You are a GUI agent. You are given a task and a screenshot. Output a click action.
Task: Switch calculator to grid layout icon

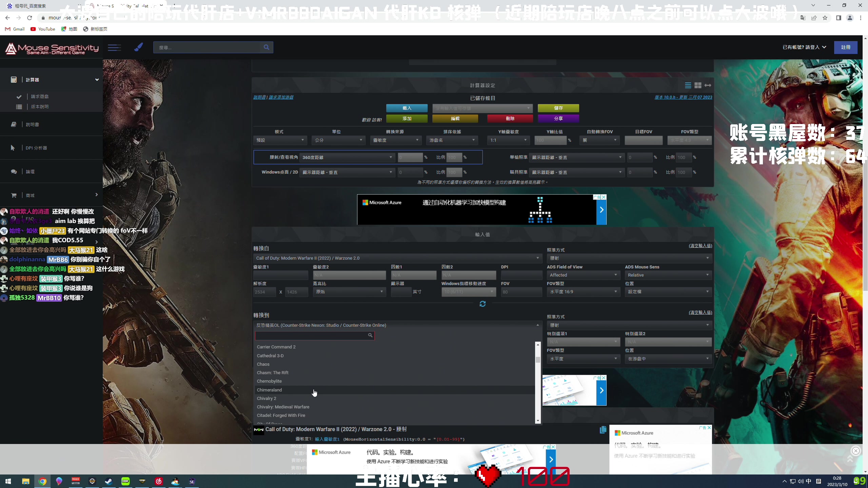click(x=698, y=85)
